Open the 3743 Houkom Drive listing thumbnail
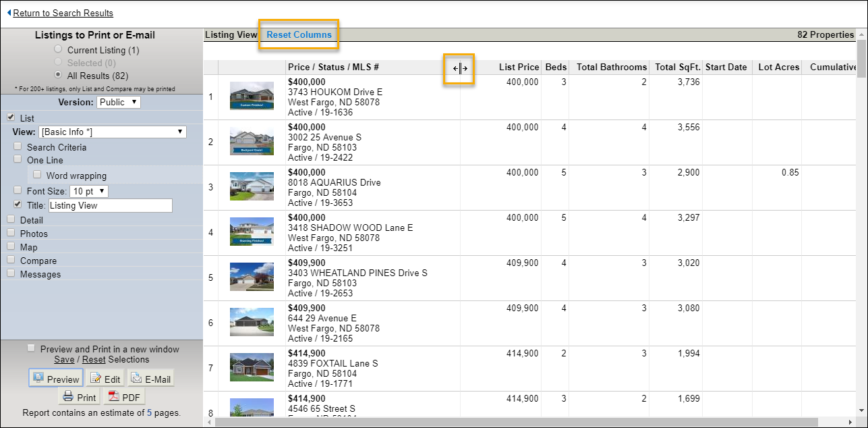Screen dimensions: 868x428 pyautogui.click(x=252, y=97)
